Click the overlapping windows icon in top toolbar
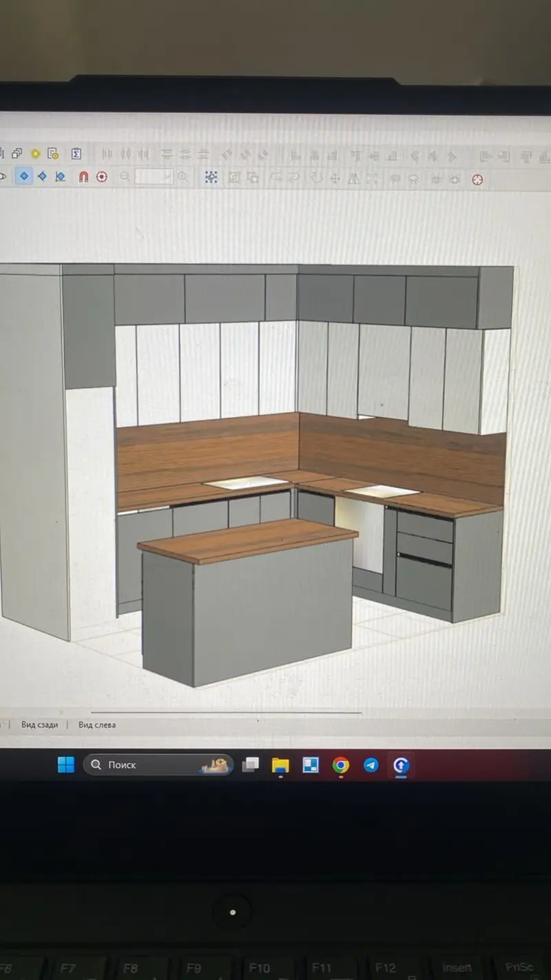This screenshot has width=551, height=980. [x=17, y=154]
